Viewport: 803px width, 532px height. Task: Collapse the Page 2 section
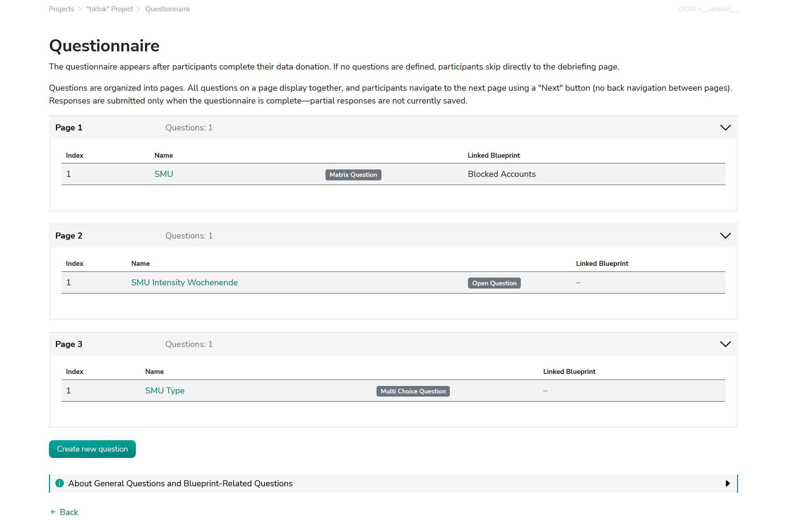point(725,235)
